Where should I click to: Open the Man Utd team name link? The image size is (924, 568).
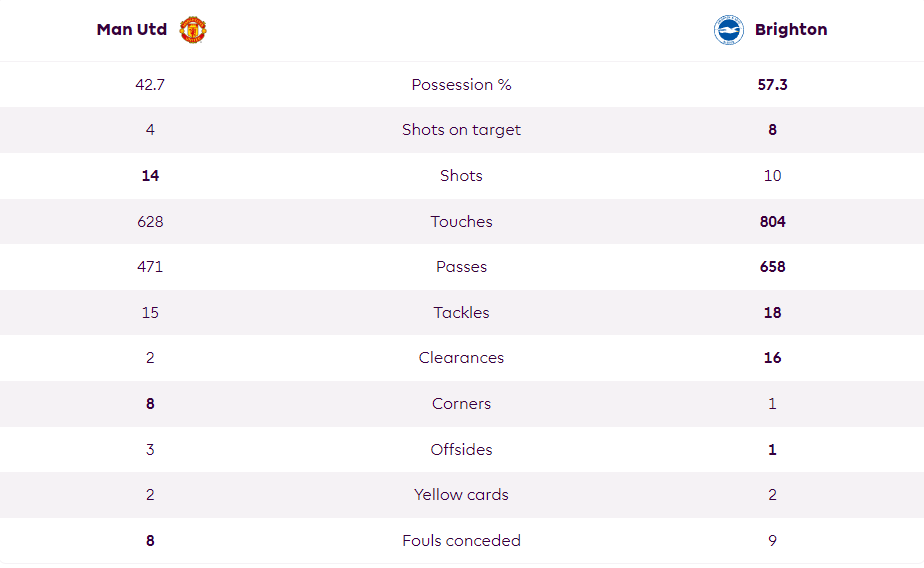(x=132, y=29)
